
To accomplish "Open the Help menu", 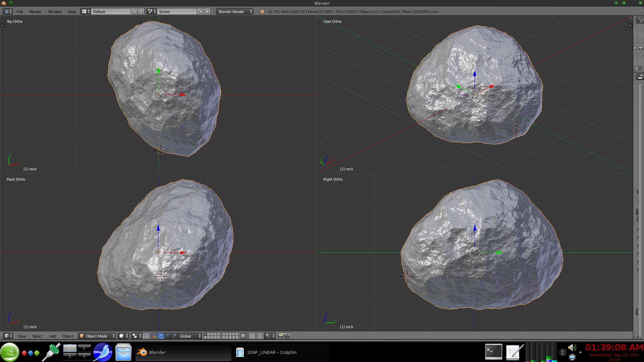I will point(72,11).
